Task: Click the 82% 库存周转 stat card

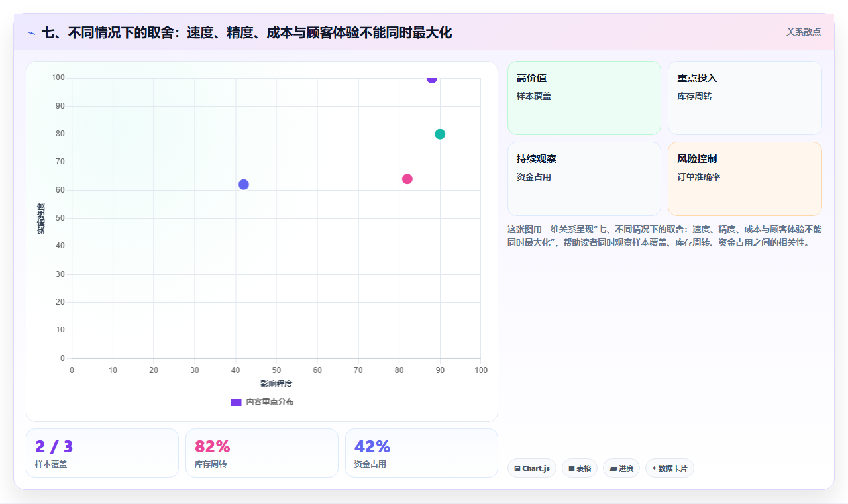Action: (x=262, y=453)
